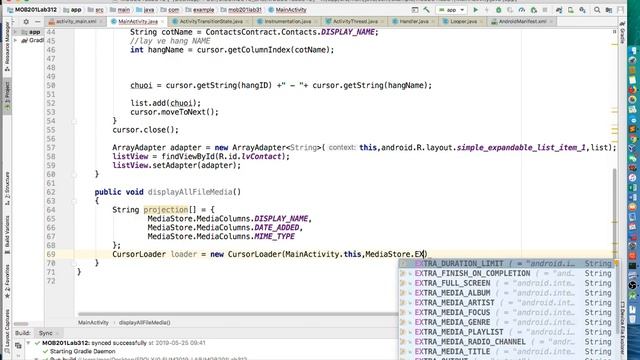640x360 pixels.
Task: Open the profiler gauge icon in toolbar
Action: point(522,10)
